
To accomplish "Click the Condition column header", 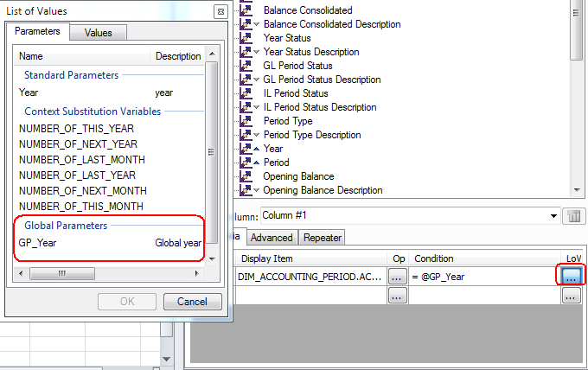I will (484, 258).
